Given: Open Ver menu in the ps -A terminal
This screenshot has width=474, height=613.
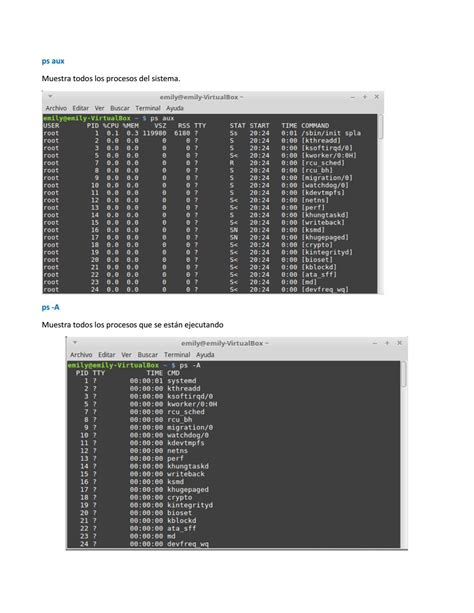Looking at the screenshot, I should pyautogui.click(x=126, y=355).
